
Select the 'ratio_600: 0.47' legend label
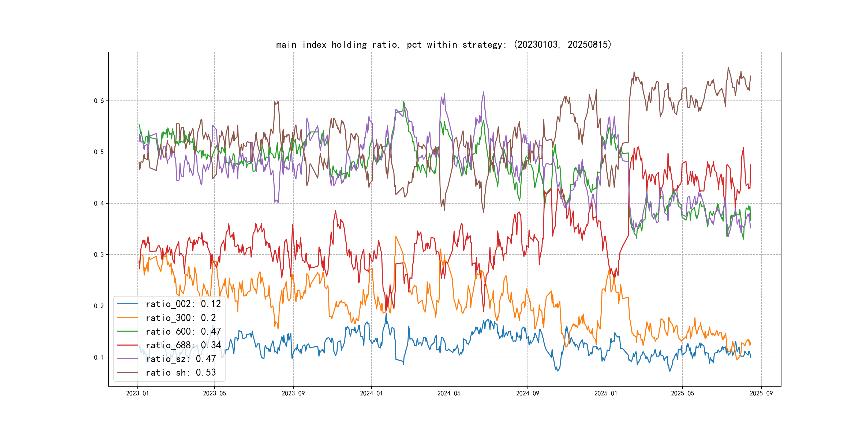tap(183, 332)
